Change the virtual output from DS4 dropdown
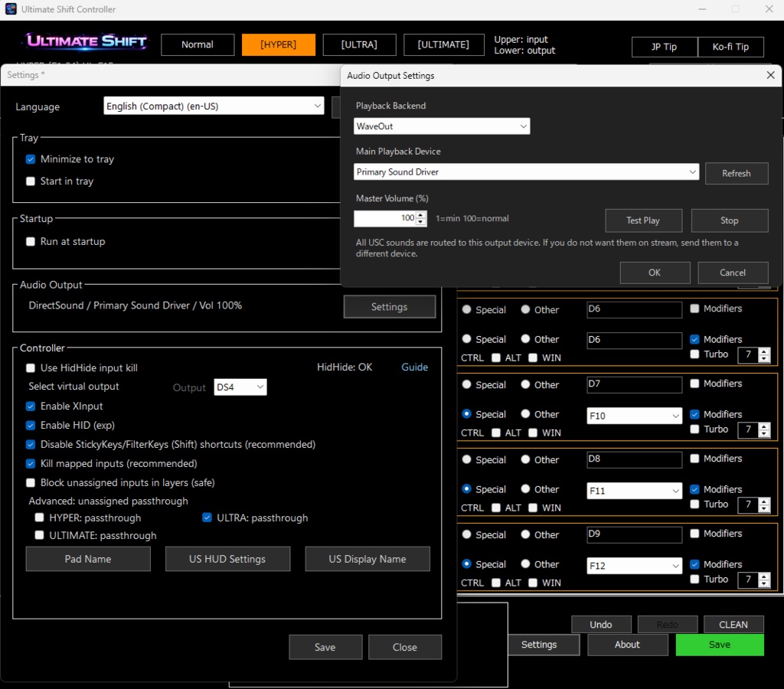 pos(240,387)
